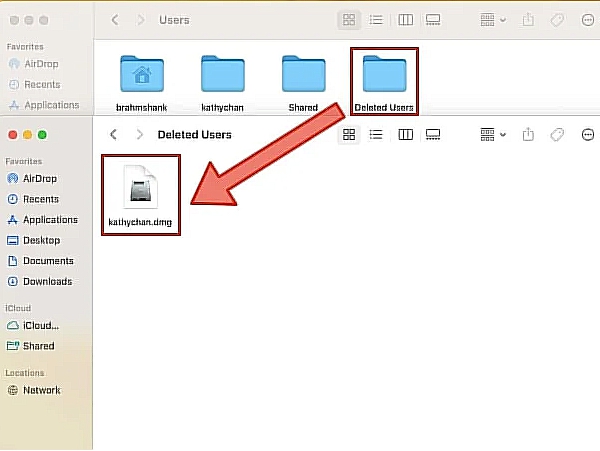
Task: Zoom the Deleted Users window with green button
Action: click(42, 135)
